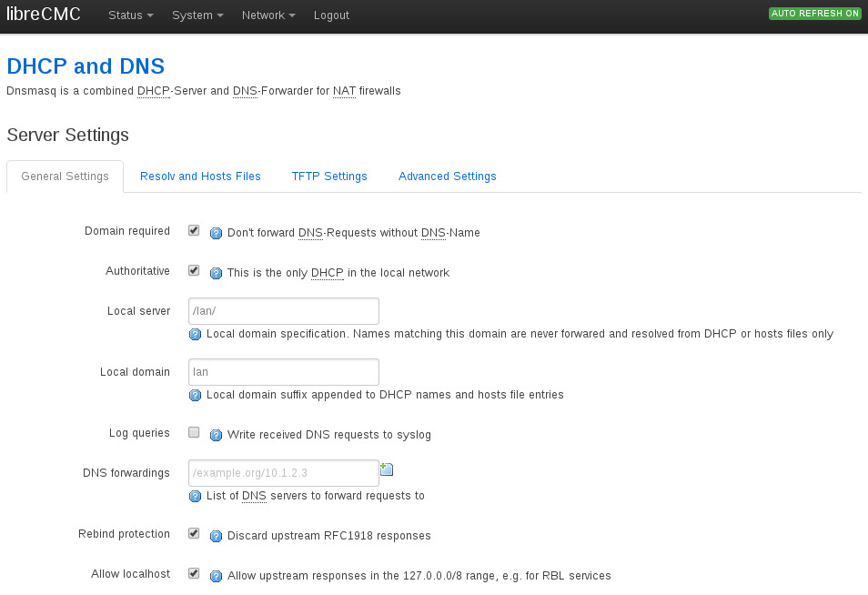Toggle the Rebind protection checkbox
Image resolution: width=868 pixels, height=595 pixels.
click(x=194, y=534)
